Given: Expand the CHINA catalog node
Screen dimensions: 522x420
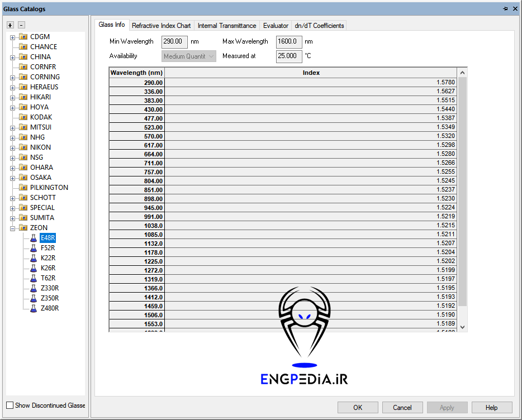Looking at the screenshot, I should click(x=12, y=58).
